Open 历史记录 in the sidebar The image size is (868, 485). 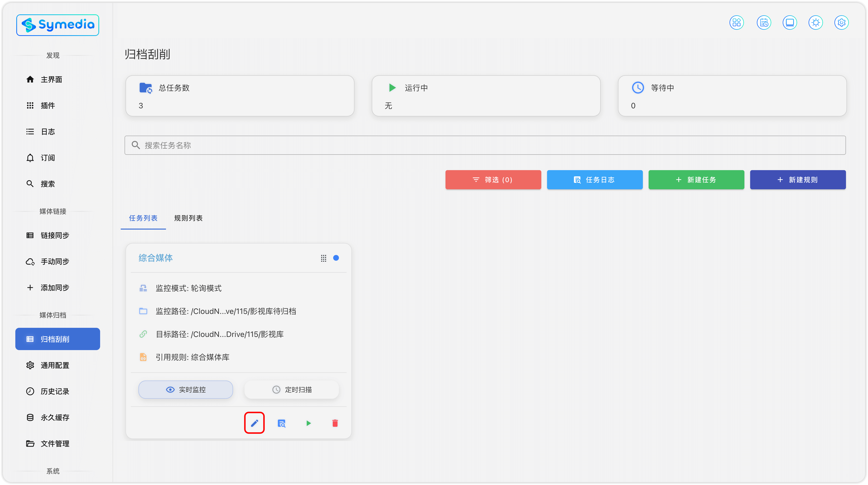click(55, 391)
